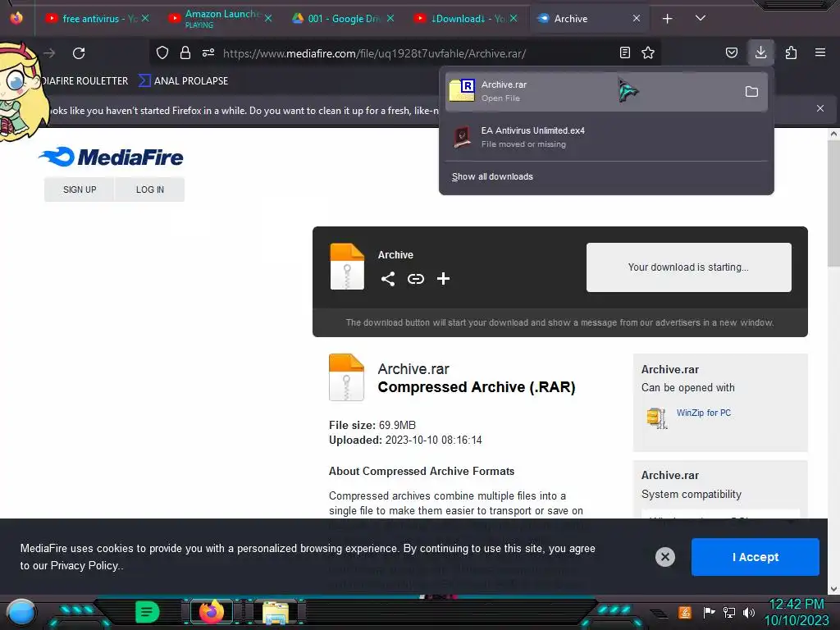Image resolution: width=840 pixels, height=630 pixels.
Task: Click the scrollbar up arrow
Action: click(x=833, y=134)
